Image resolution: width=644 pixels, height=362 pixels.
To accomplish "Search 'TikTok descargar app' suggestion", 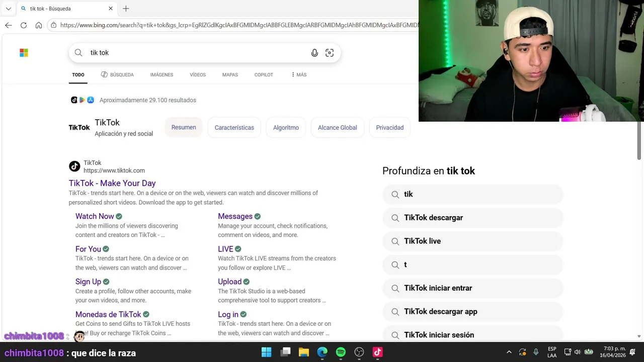I will [x=473, y=312].
